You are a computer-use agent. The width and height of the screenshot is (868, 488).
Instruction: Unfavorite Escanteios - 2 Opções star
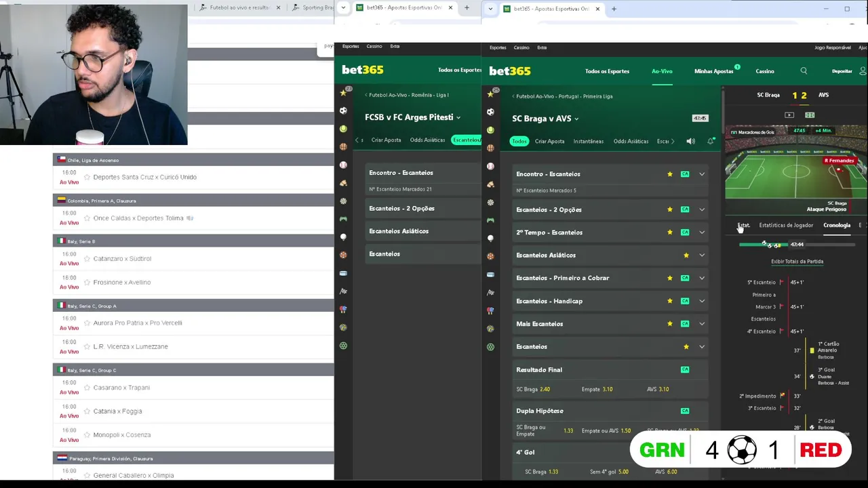(670, 209)
